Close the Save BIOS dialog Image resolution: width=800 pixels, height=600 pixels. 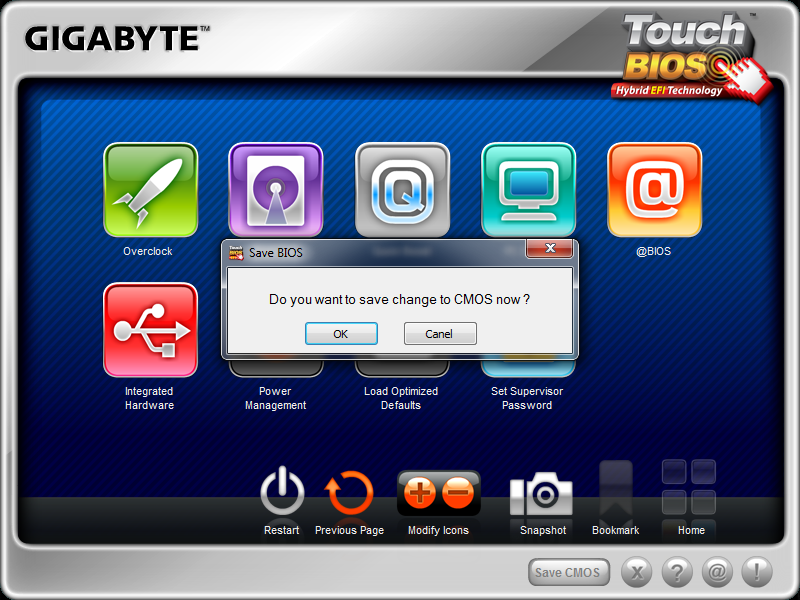click(x=549, y=248)
